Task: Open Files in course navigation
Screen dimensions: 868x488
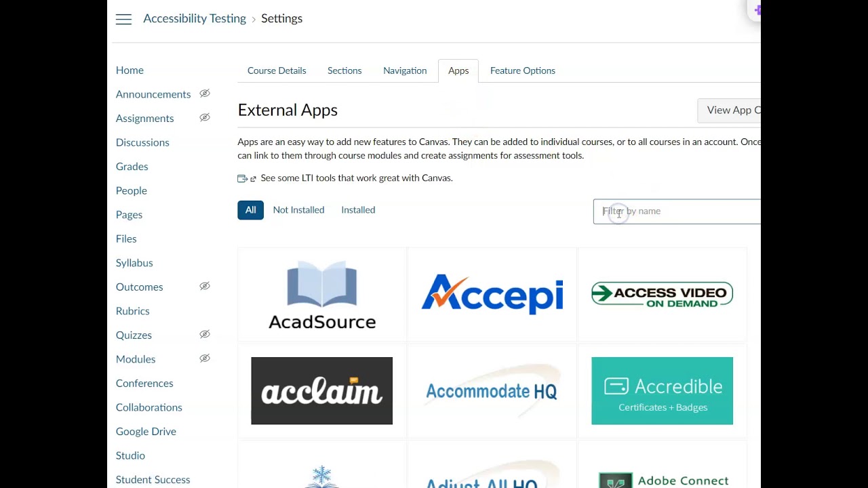Action: pos(126,239)
